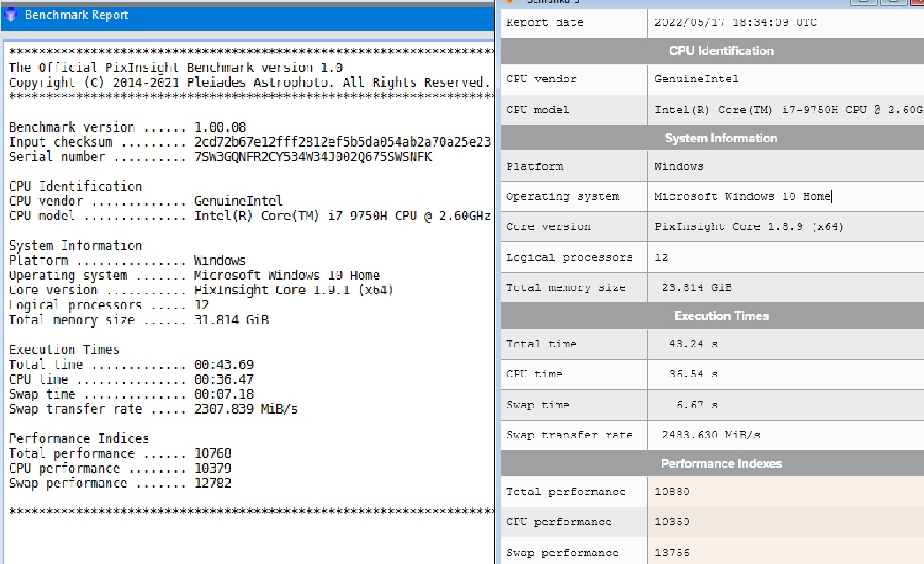Click the total memory value '31.814 GiB'
924x564 pixels.
coord(231,320)
